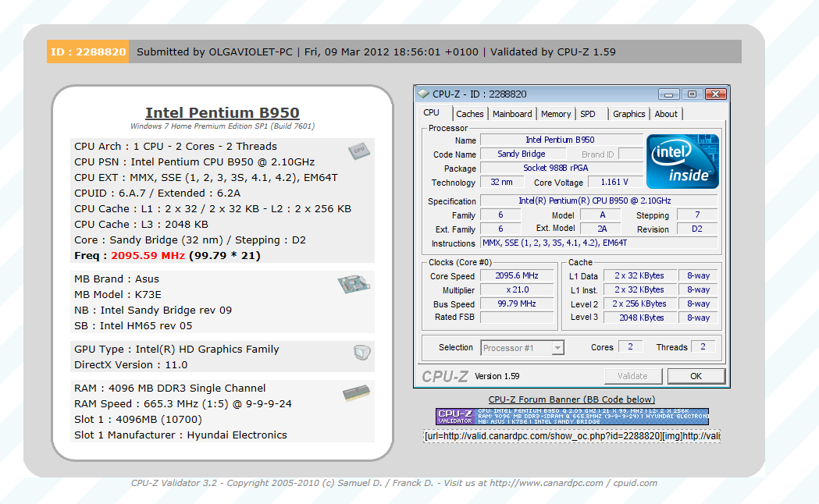
Task: Click the Package field Socket 988B rPGA
Action: point(561,168)
